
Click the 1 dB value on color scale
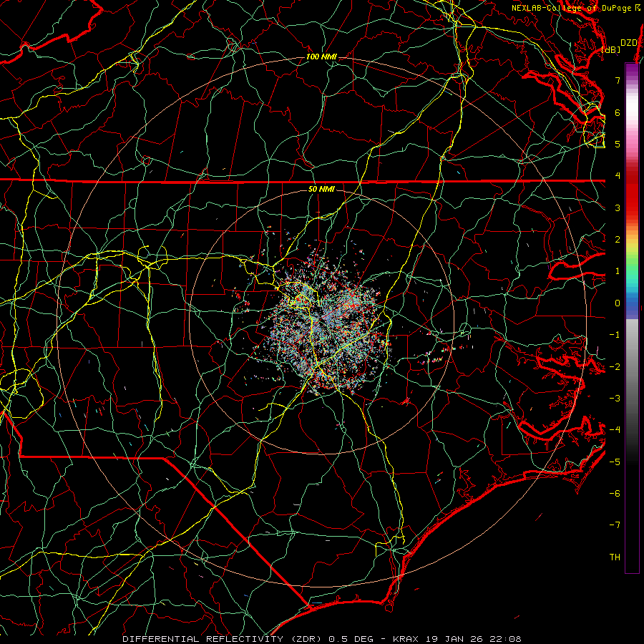click(x=618, y=271)
